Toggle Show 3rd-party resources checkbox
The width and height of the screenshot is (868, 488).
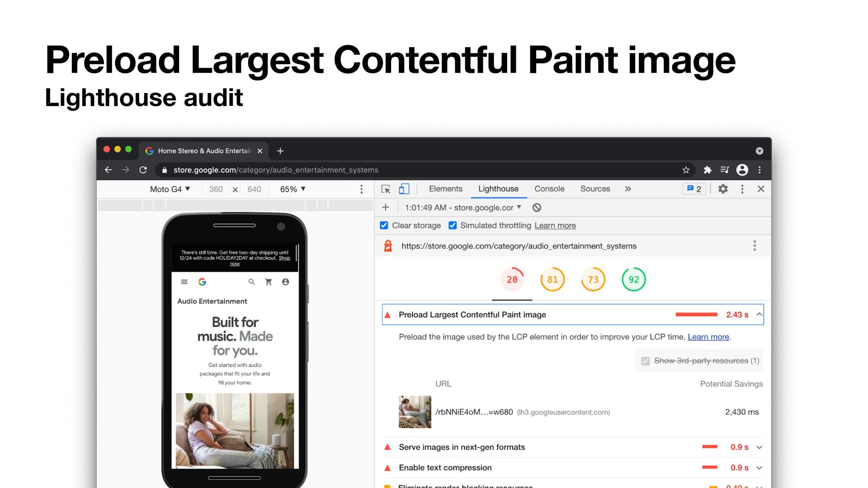[646, 361]
